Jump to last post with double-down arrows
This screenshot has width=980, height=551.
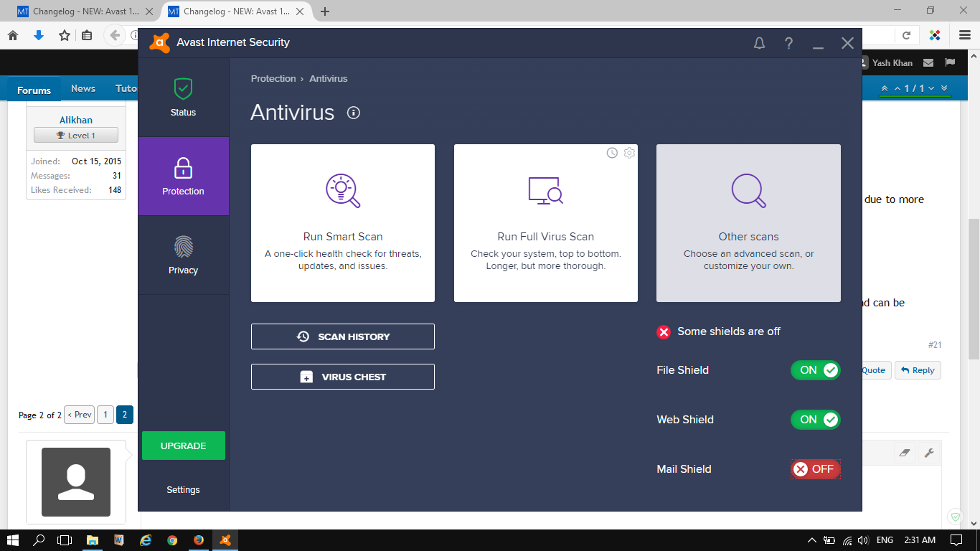point(944,88)
